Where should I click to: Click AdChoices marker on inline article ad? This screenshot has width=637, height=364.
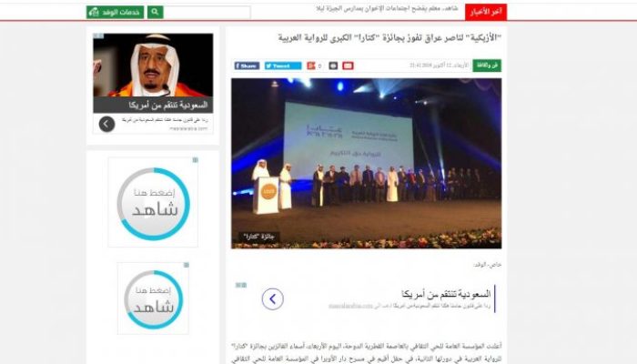[241, 285]
